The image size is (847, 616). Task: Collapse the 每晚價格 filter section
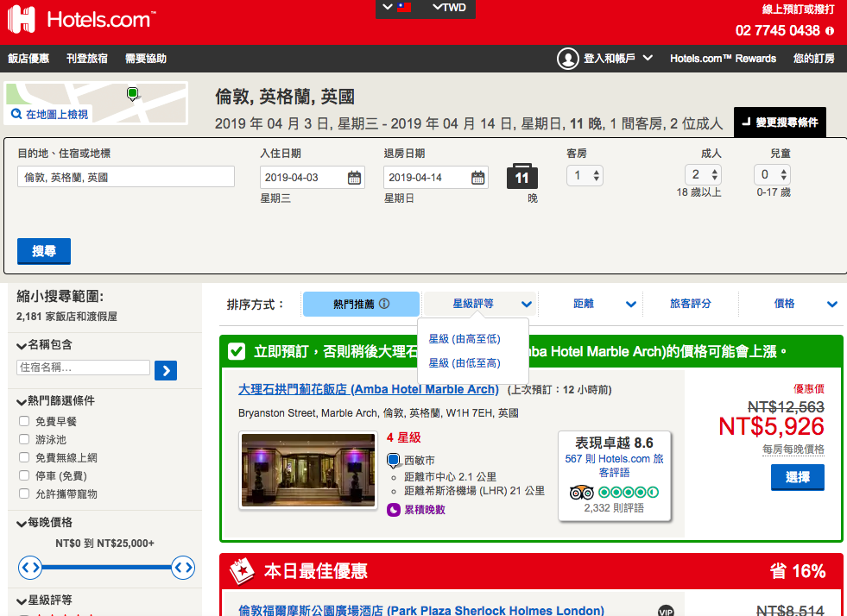pyautogui.click(x=45, y=523)
